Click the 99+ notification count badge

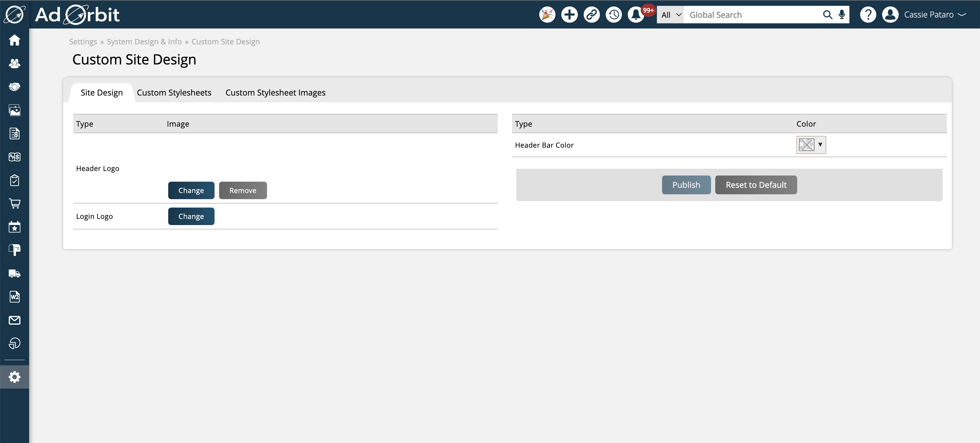point(648,10)
